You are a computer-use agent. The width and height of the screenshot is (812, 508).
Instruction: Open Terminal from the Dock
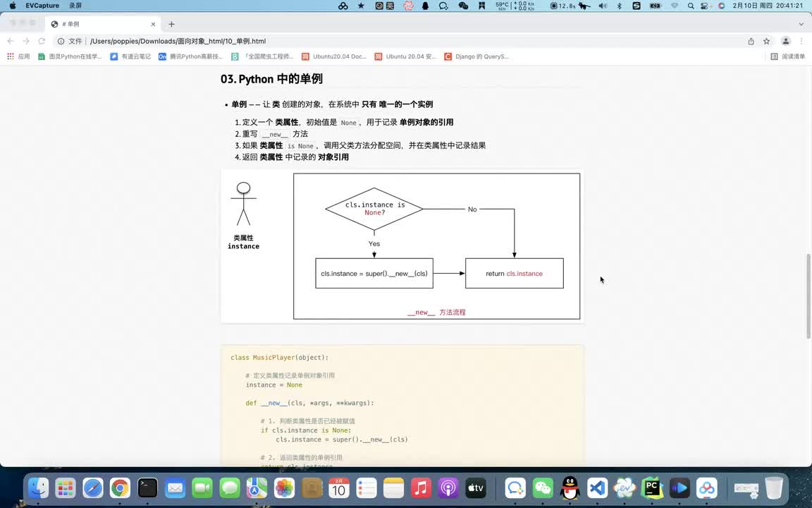pyautogui.click(x=147, y=488)
